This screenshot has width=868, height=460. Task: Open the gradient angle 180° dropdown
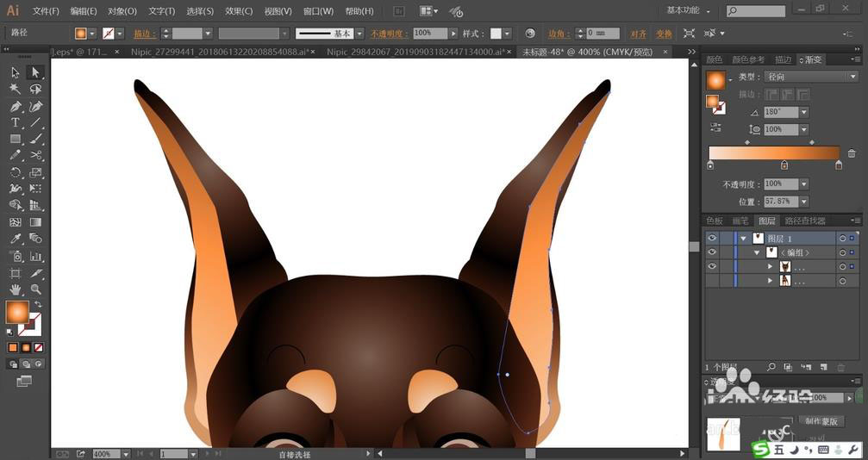804,112
